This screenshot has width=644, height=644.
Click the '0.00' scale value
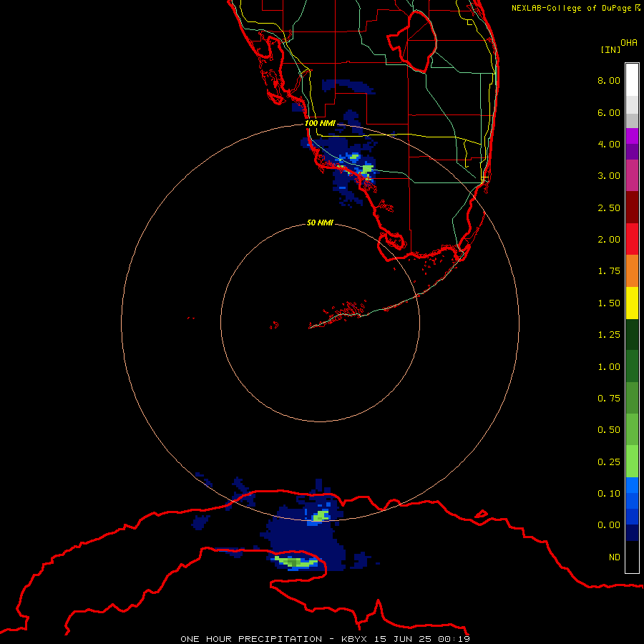coord(609,525)
